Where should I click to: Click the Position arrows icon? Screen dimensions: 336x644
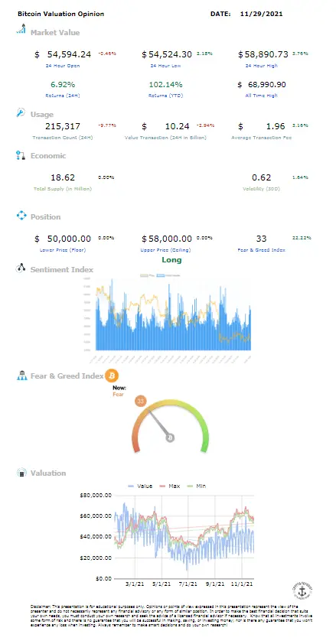pos(21,215)
